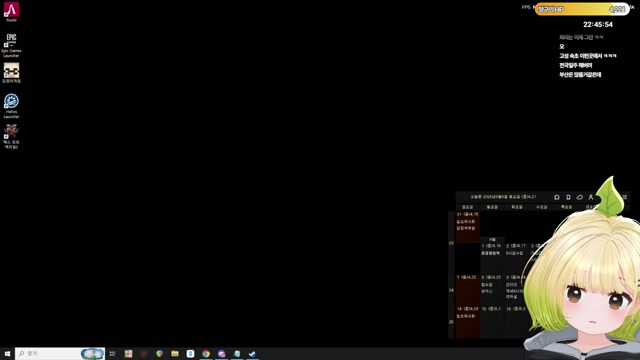
Task: Open the magenta A-logo desktop shortcut
Action: coord(11,11)
